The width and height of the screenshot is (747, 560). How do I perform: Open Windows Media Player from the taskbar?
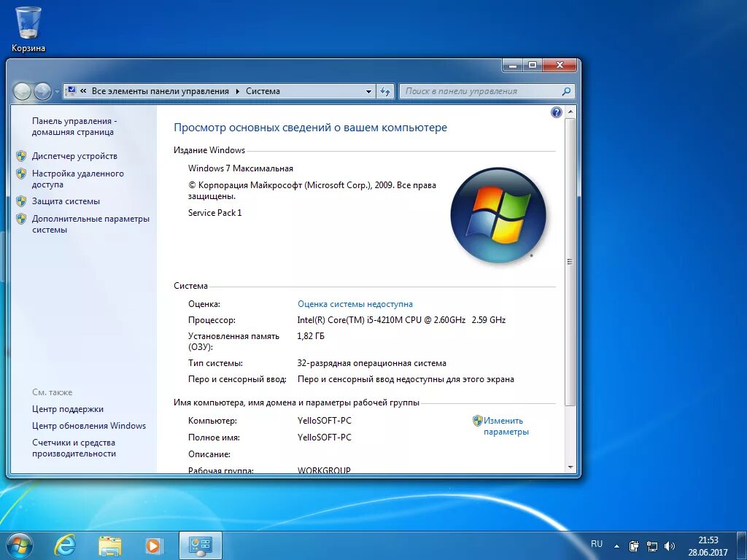154,545
